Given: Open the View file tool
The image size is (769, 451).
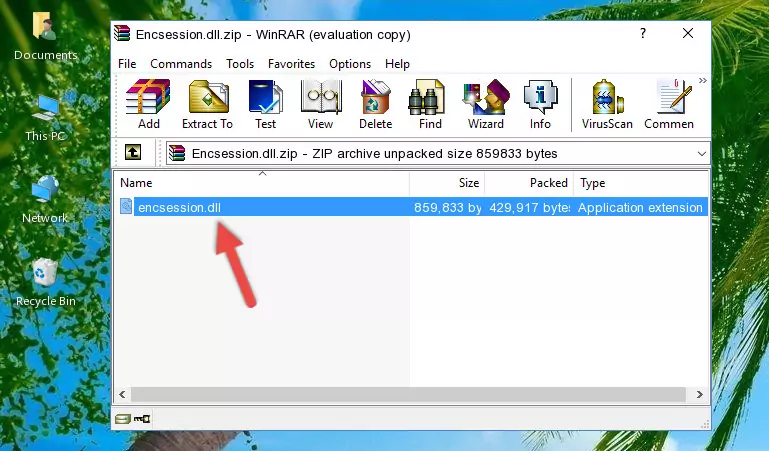Looking at the screenshot, I should [321, 104].
